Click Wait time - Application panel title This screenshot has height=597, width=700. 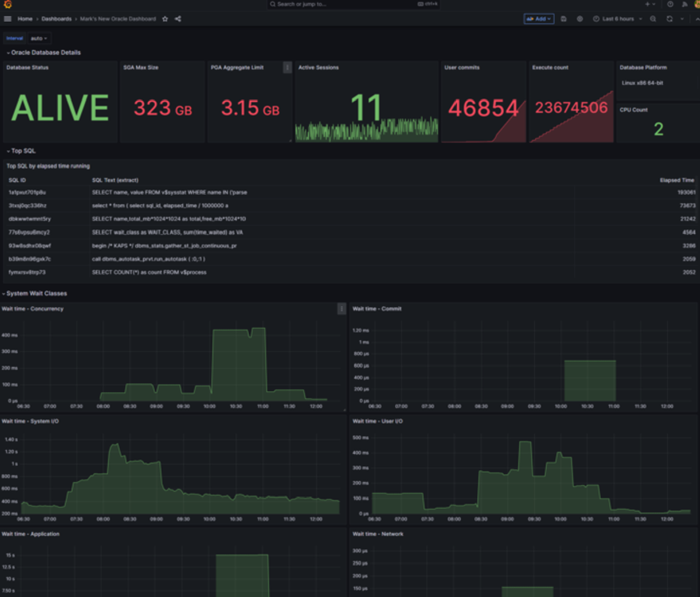[x=31, y=534]
